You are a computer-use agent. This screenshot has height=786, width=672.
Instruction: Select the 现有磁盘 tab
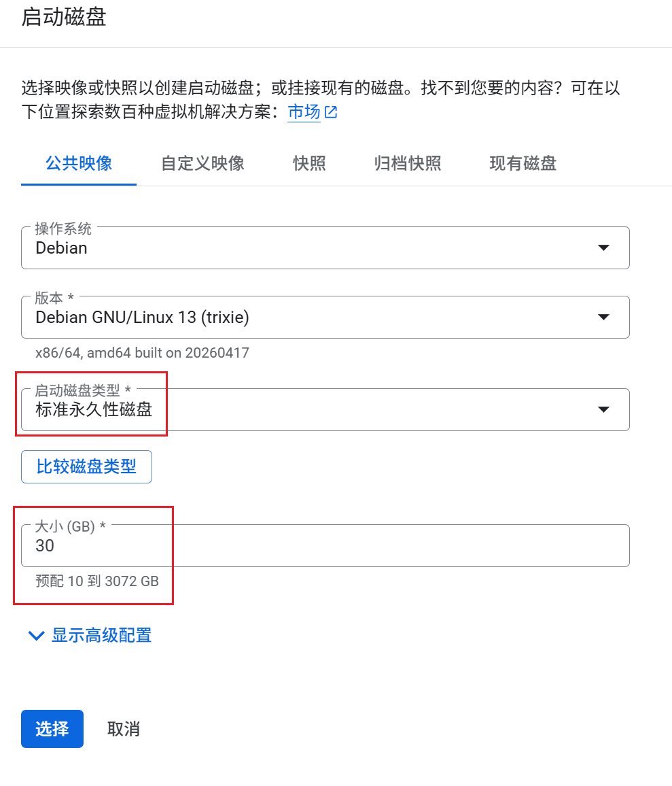click(523, 164)
